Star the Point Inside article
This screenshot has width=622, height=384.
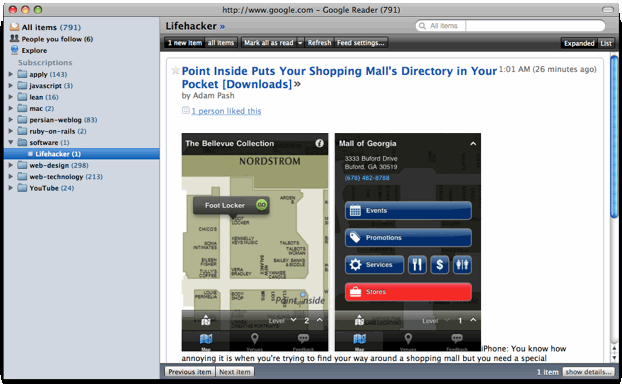tap(175, 71)
